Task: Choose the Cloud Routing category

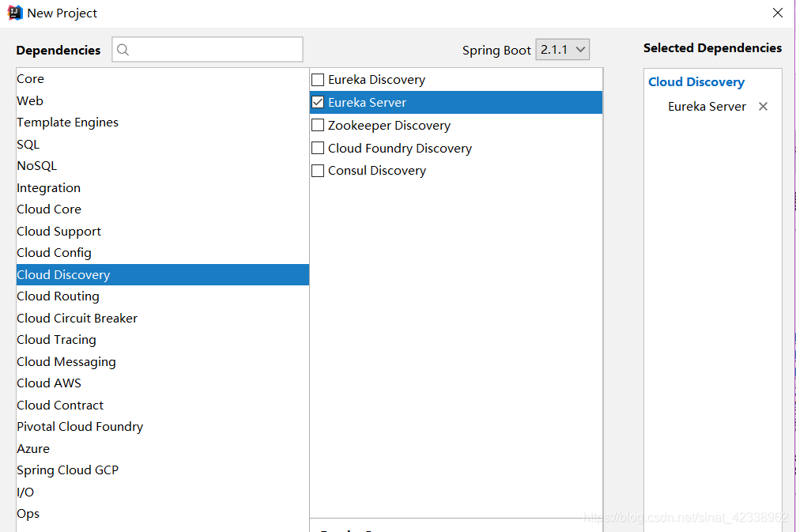Action: [163, 296]
